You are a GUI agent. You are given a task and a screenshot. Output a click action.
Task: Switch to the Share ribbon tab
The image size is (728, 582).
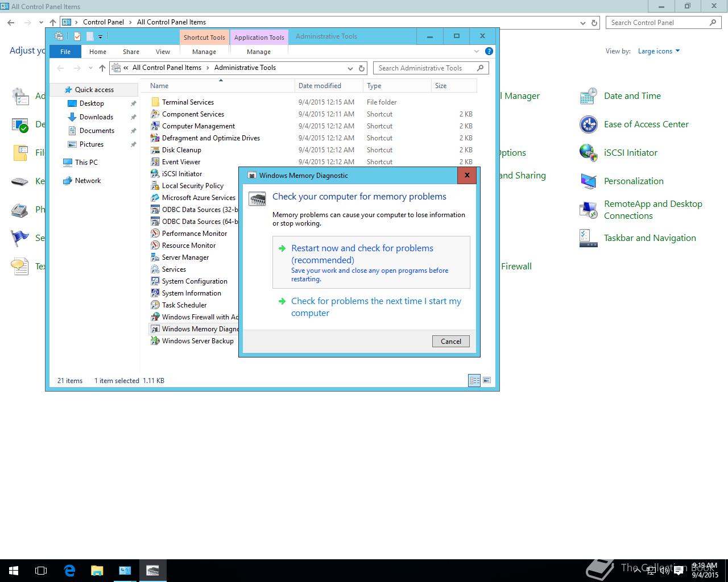131,52
